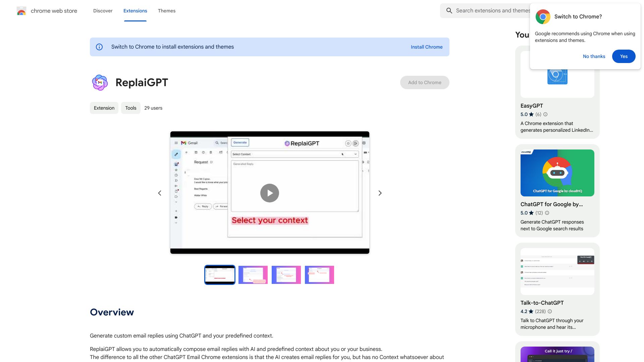Open the Discover tab

click(x=103, y=11)
